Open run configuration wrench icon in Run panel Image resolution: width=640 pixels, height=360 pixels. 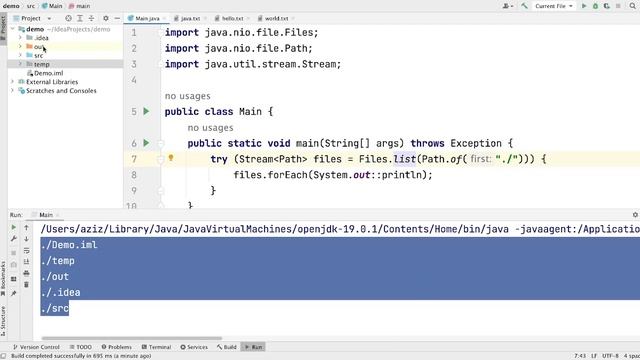pyautogui.click(x=13, y=239)
